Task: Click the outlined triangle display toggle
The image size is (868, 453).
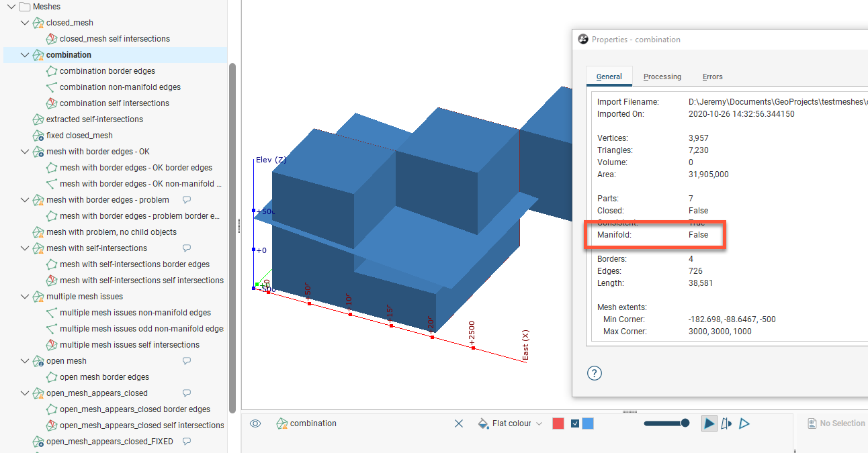Action: [744, 423]
